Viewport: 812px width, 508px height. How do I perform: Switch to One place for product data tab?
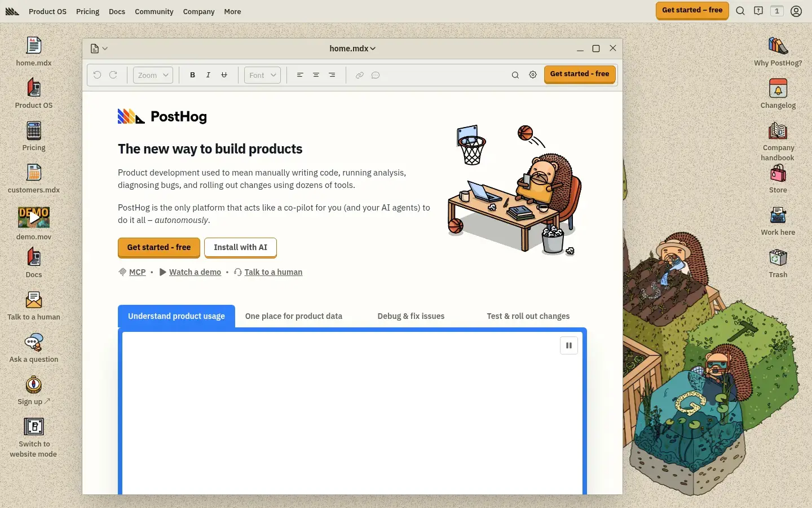click(294, 316)
